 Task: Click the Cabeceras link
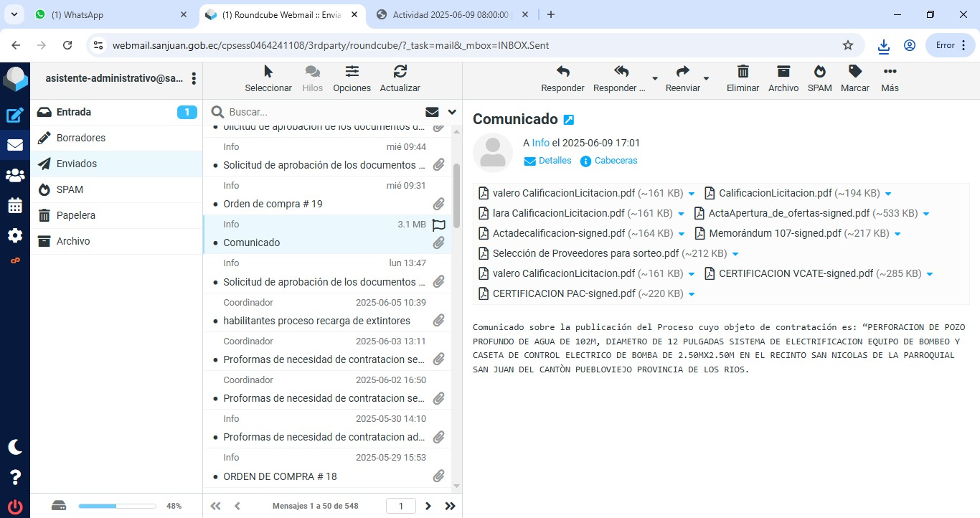(x=616, y=161)
